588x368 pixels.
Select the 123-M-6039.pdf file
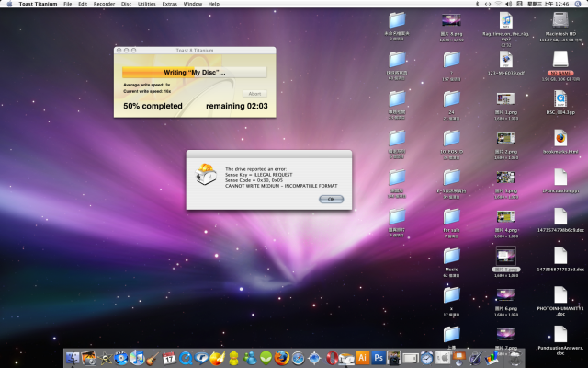pos(506,59)
